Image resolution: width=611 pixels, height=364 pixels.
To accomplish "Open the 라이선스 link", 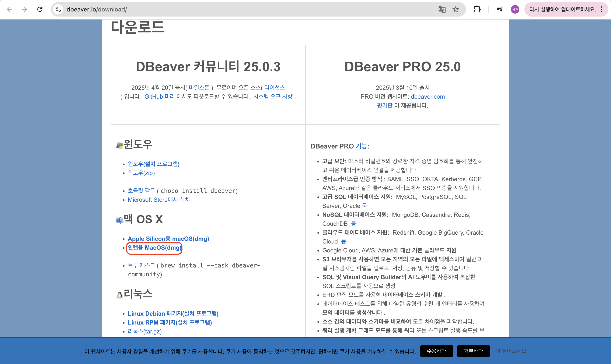I will coord(275,88).
